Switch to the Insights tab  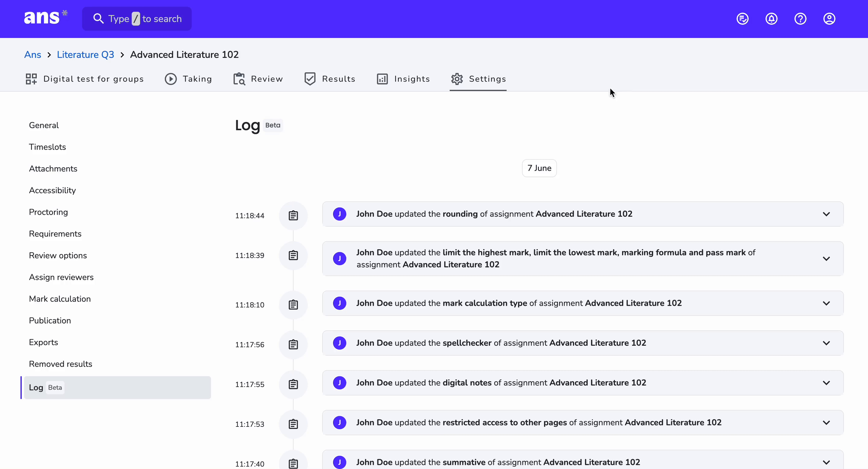point(403,79)
